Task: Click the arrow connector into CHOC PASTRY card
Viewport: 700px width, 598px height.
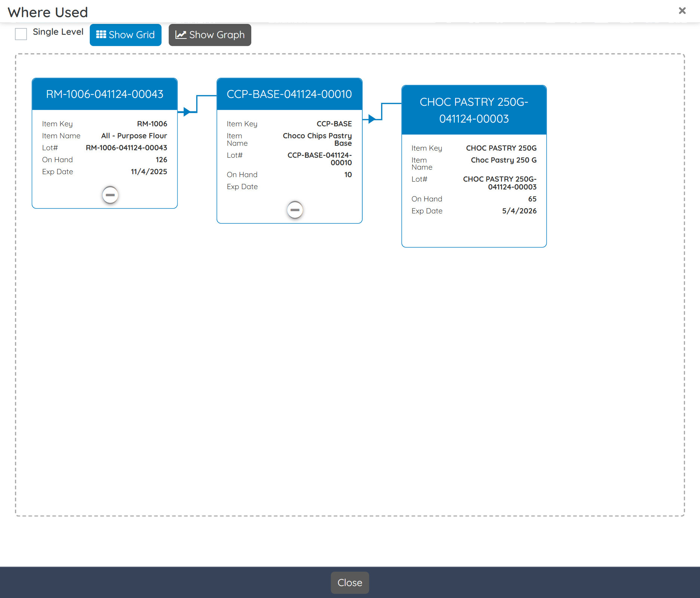Action: [x=381, y=111]
